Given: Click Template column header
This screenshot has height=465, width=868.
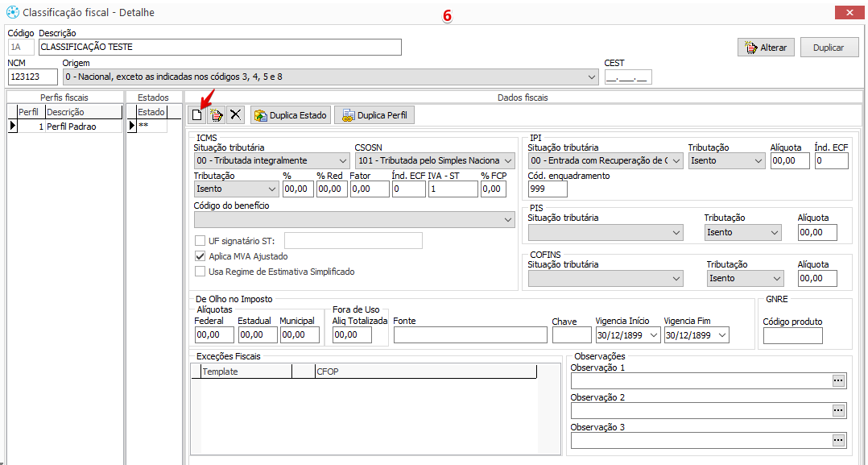Looking at the screenshot, I should pyautogui.click(x=246, y=372).
